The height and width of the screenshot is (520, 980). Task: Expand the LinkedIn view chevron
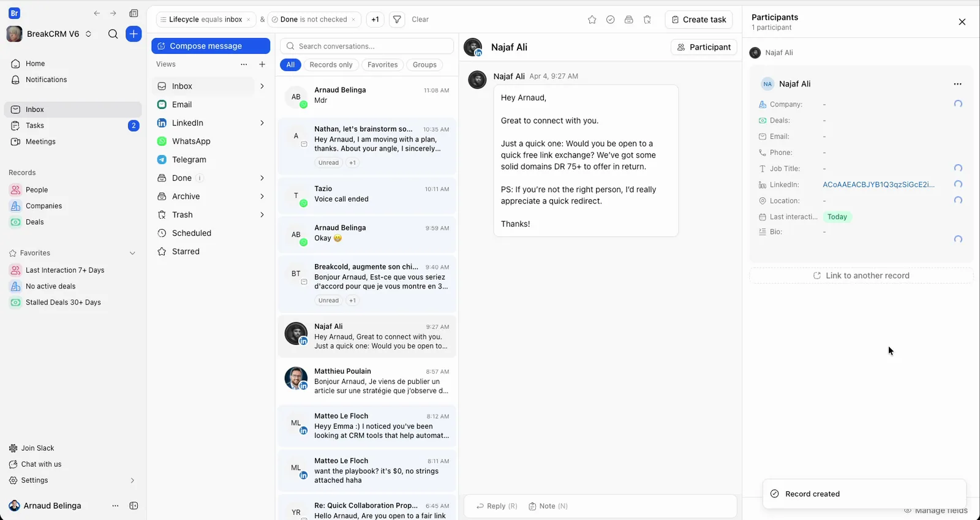pos(262,123)
